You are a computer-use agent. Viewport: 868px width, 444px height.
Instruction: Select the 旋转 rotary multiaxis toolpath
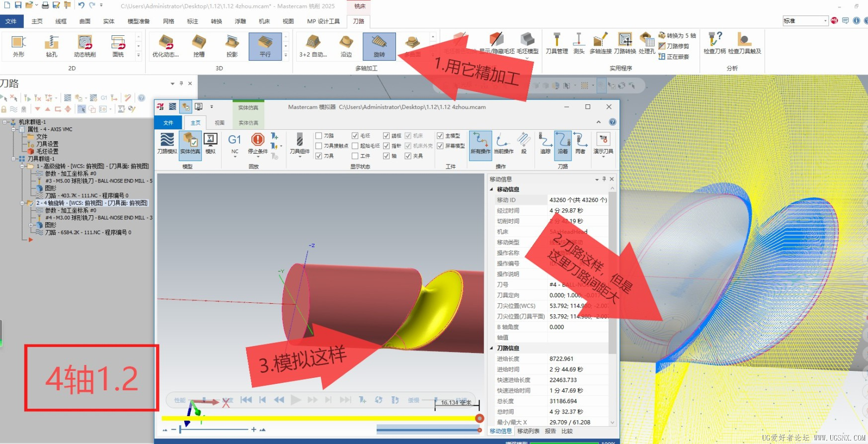(379, 47)
